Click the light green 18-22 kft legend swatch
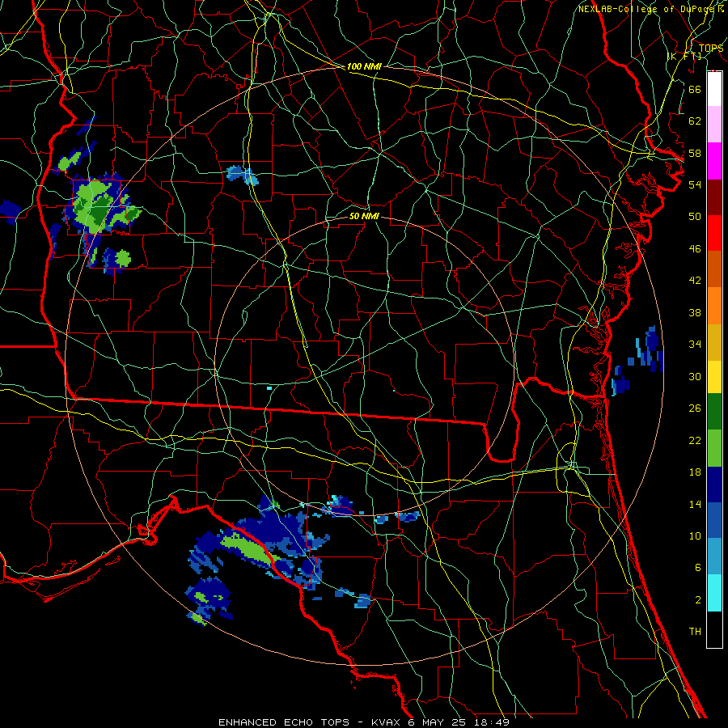This screenshot has width=728, height=728. pos(714,448)
